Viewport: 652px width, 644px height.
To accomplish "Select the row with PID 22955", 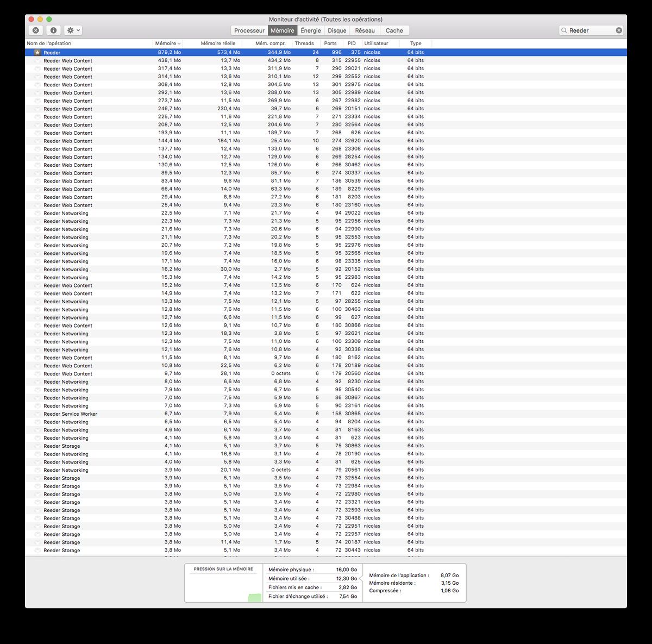I will click(x=326, y=60).
